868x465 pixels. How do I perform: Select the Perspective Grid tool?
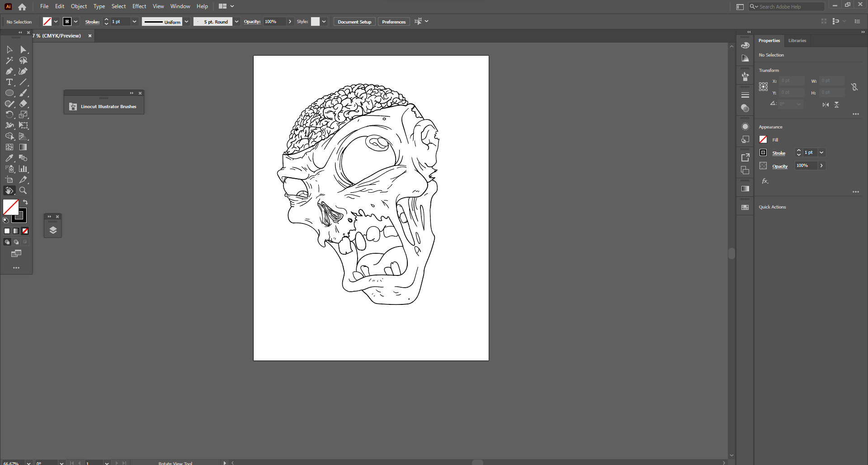[x=23, y=136]
